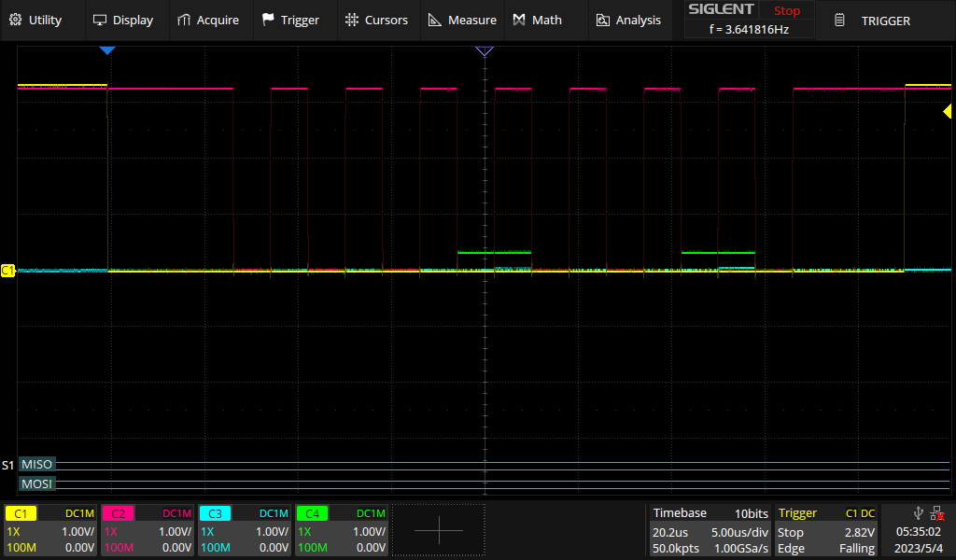Toggle channel C2 on or off
This screenshot has width=956, height=560.
pos(116,512)
